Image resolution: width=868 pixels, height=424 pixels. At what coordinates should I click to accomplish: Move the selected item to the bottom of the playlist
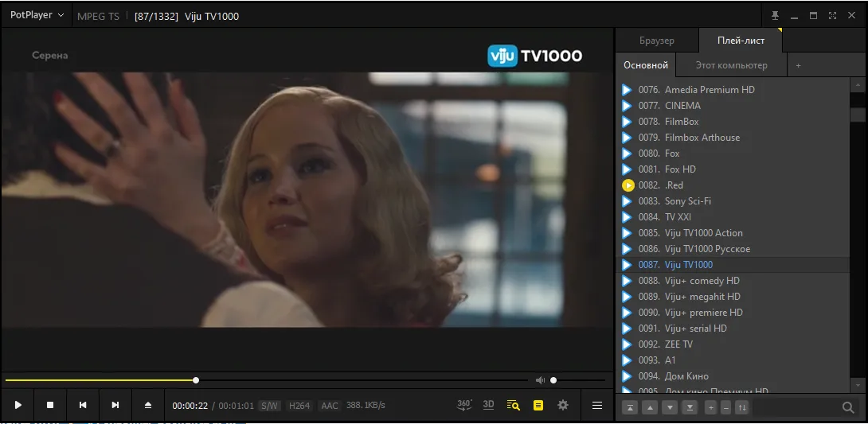click(x=690, y=408)
